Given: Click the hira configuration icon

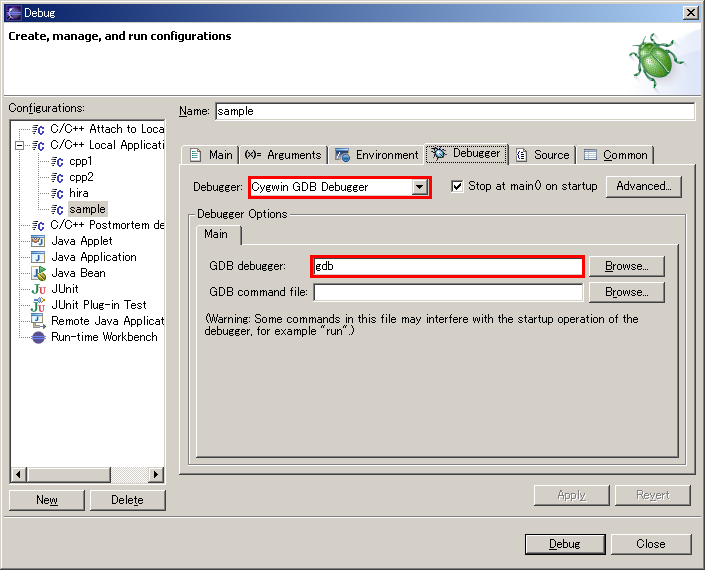Looking at the screenshot, I should (57, 193).
